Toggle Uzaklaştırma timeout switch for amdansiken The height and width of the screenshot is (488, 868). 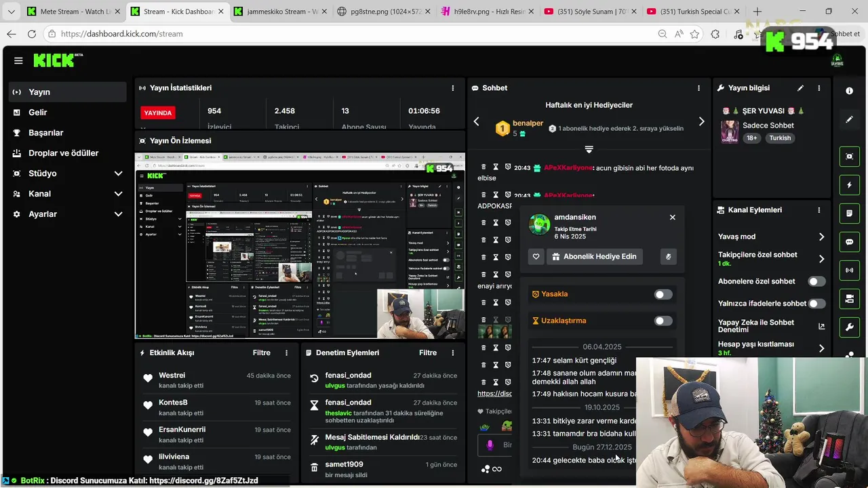(x=663, y=321)
